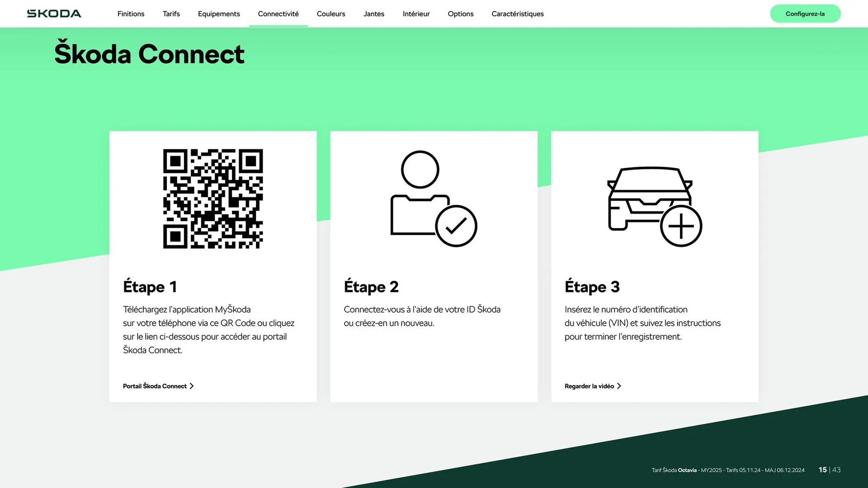Follow the Regarder la vidéo link
This screenshot has width=868, height=488.
click(589, 386)
